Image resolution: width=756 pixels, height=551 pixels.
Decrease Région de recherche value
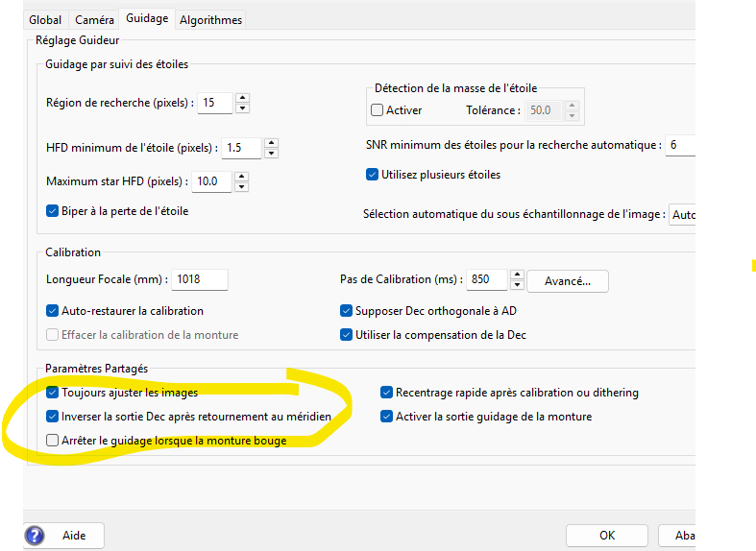pos(242,108)
